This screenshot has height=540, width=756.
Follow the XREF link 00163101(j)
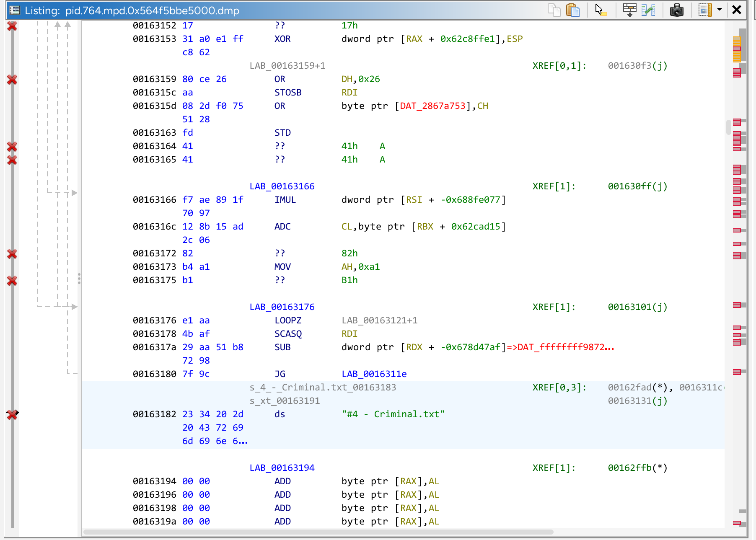[637, 307]
